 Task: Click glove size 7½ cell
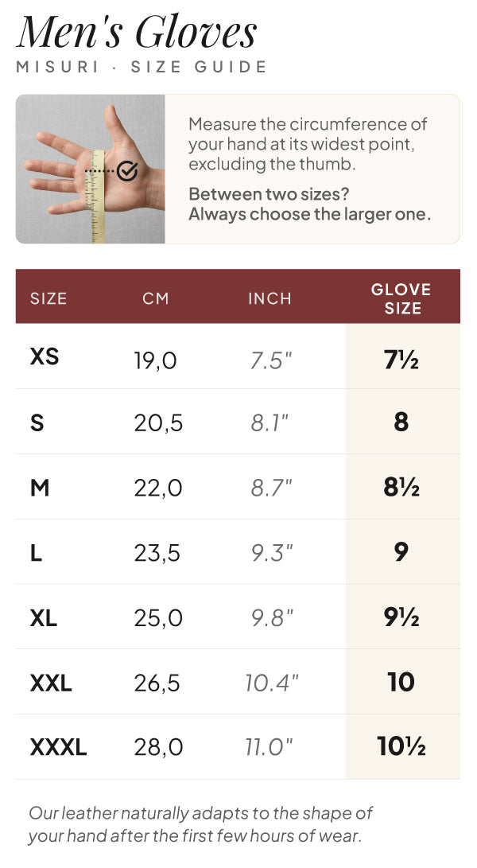(x=401, y=360)
